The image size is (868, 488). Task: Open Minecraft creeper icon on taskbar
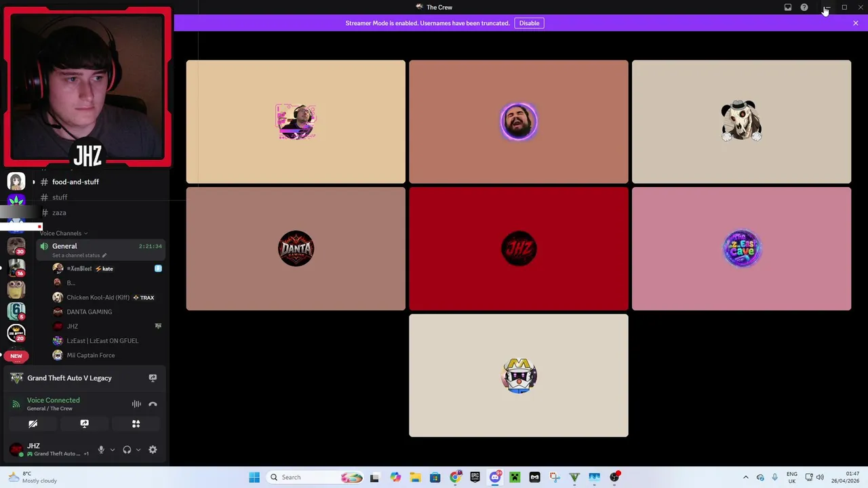coord(515,477)
